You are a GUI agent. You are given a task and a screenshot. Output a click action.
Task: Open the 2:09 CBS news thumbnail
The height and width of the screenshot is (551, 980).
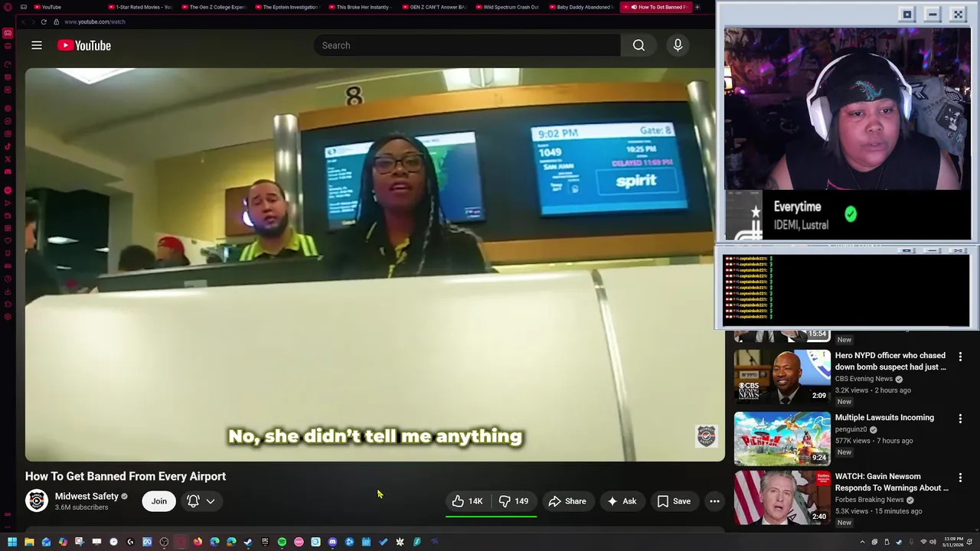[x=782, y=377]
